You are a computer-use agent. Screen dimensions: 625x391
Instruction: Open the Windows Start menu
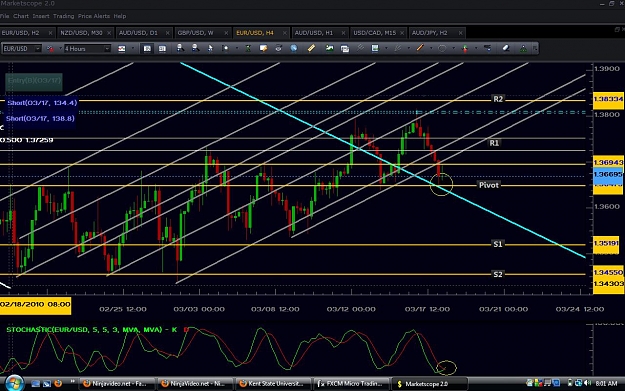[x=14, y=383]
